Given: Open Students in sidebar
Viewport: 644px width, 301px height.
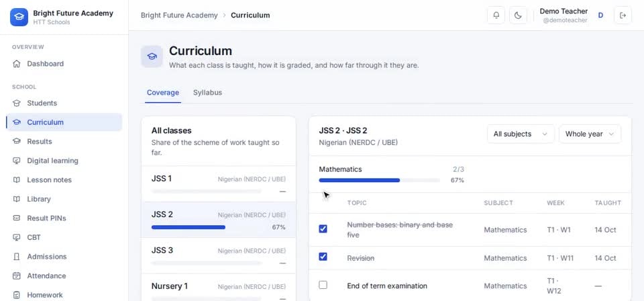Looking at the screenshot, I should click(x=64, y=103).
